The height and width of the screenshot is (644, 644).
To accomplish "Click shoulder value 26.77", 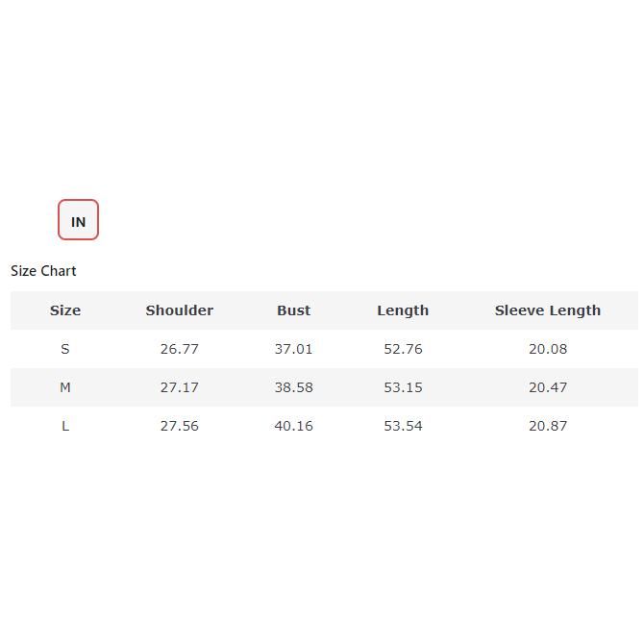I will coord(179,349).
